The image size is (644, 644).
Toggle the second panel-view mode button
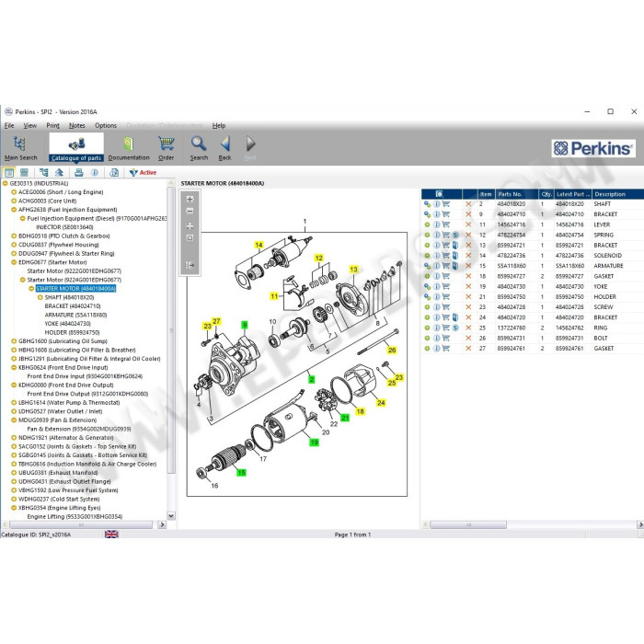click(x=24, y=173)
